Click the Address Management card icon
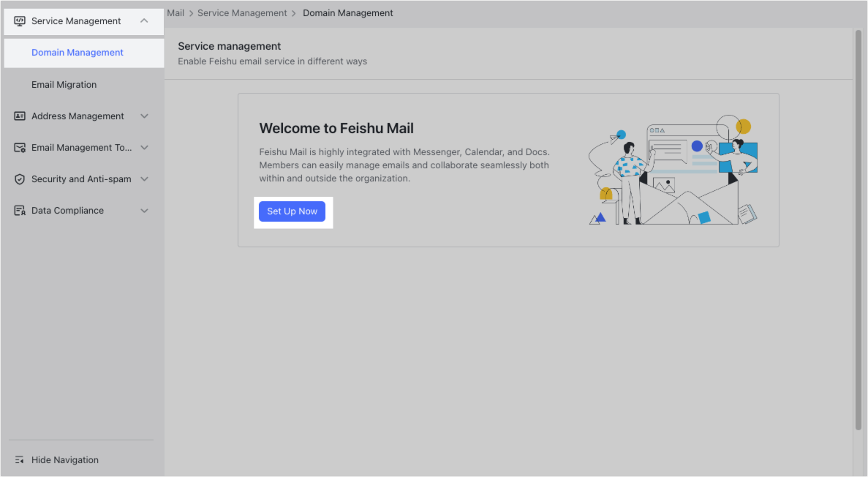 [x=19, y=116]
